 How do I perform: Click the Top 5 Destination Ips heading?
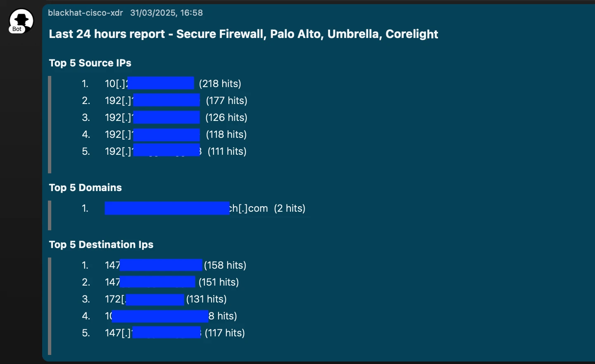[x=101, y=244]
